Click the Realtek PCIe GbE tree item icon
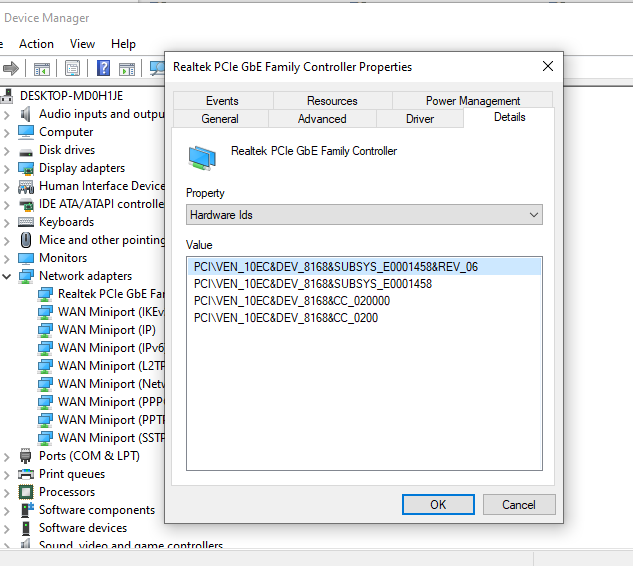 (x=45, y=294)
